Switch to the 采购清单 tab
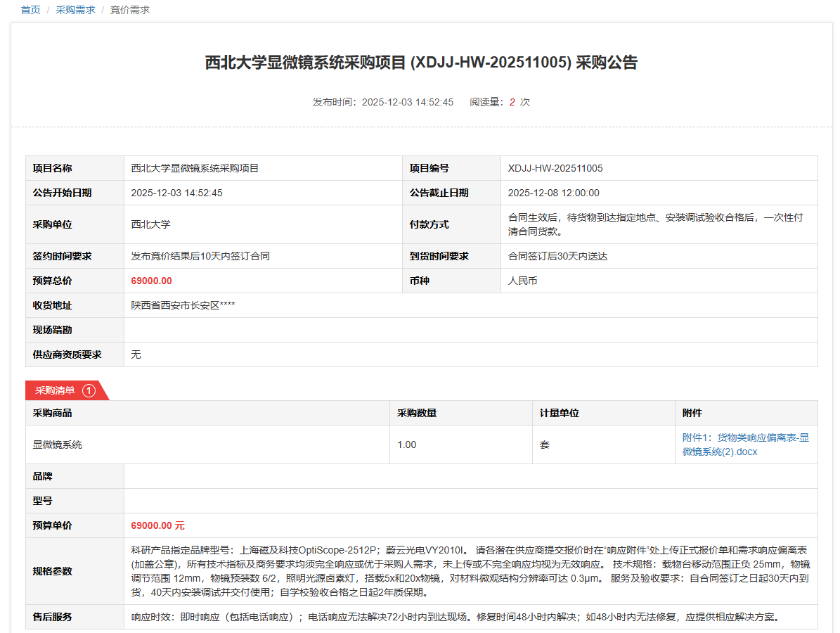Screen dimensions: 840x633 tap(56, 390)
